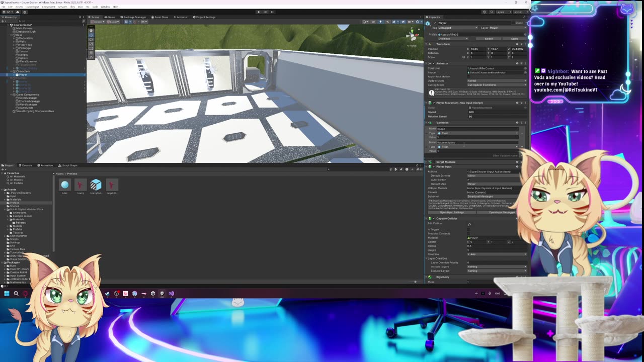Collapse Game Components in Hierarchy
Viewport: 644px width, 362px height.
tap(12, 95)
